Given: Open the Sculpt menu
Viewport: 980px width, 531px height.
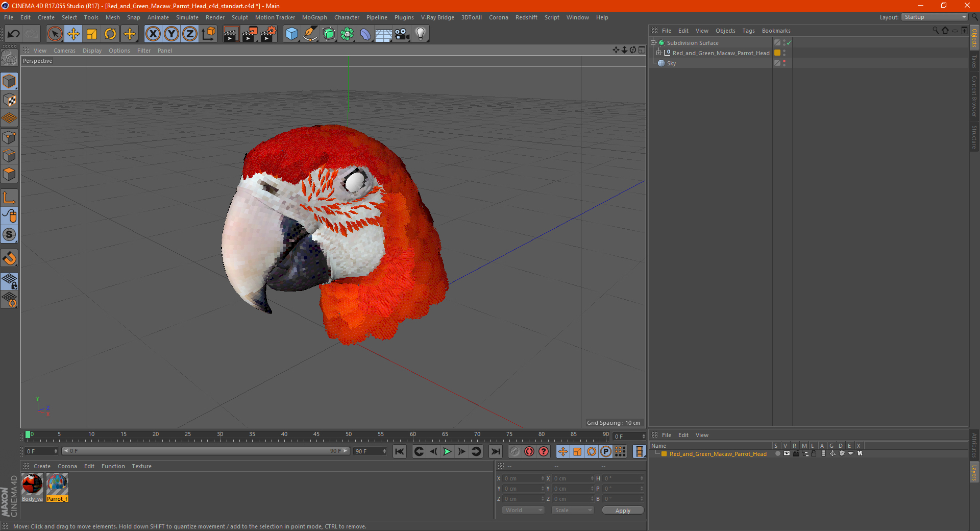Looking at the screenshot, I should [x=239, y=17].
